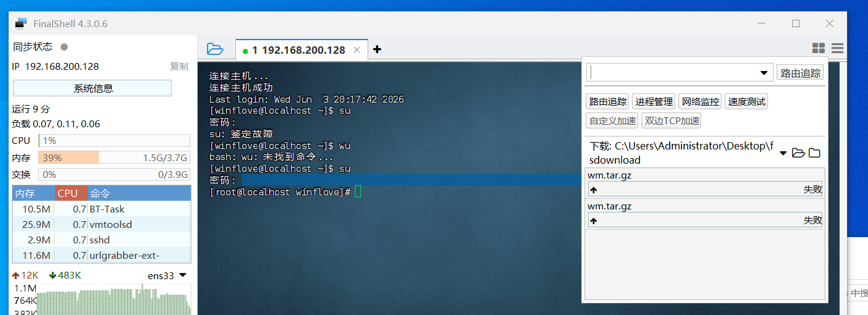Image resolution: width=868 pixels, height=315 pixels.
Task: Click the empty folder icon beside the download path
Action: pyautogui.click(x=814, y=153)
